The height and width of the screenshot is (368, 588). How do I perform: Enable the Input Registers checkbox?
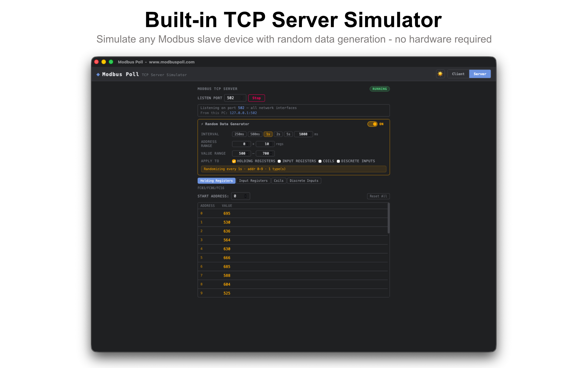(279, 161)
